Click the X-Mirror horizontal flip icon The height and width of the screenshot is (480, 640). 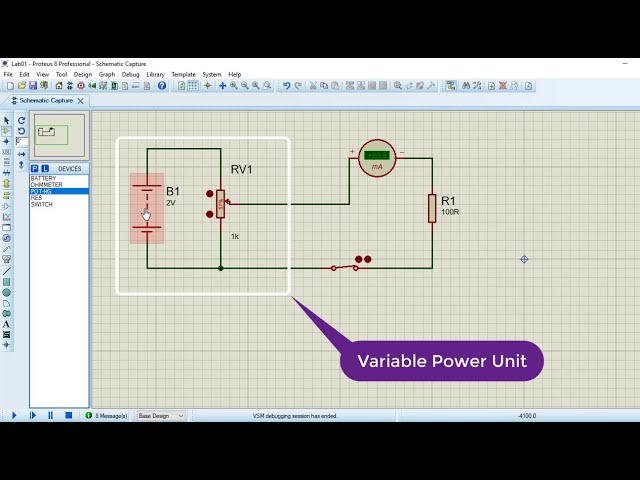pyautogui.click(x=22, y=154)
